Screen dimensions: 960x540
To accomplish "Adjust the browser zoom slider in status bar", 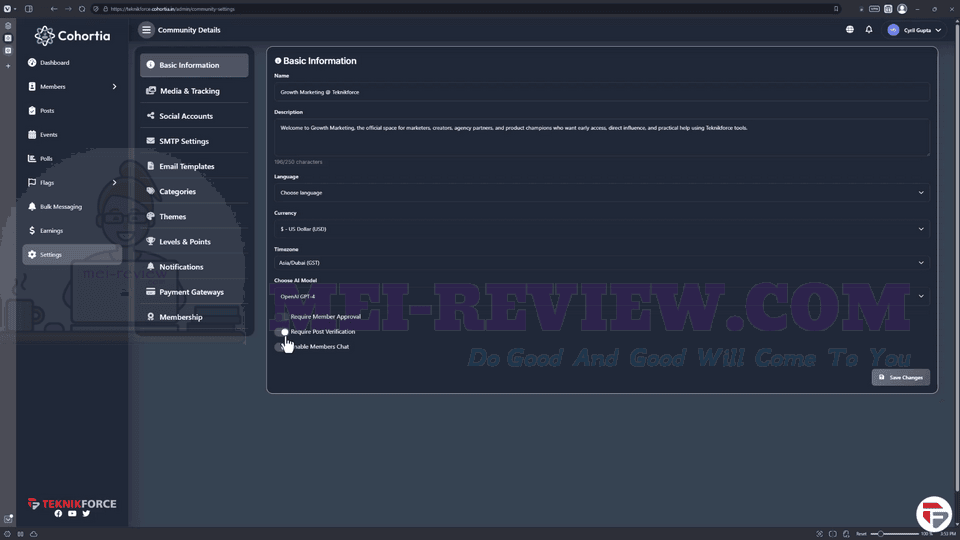I will 881,534.
